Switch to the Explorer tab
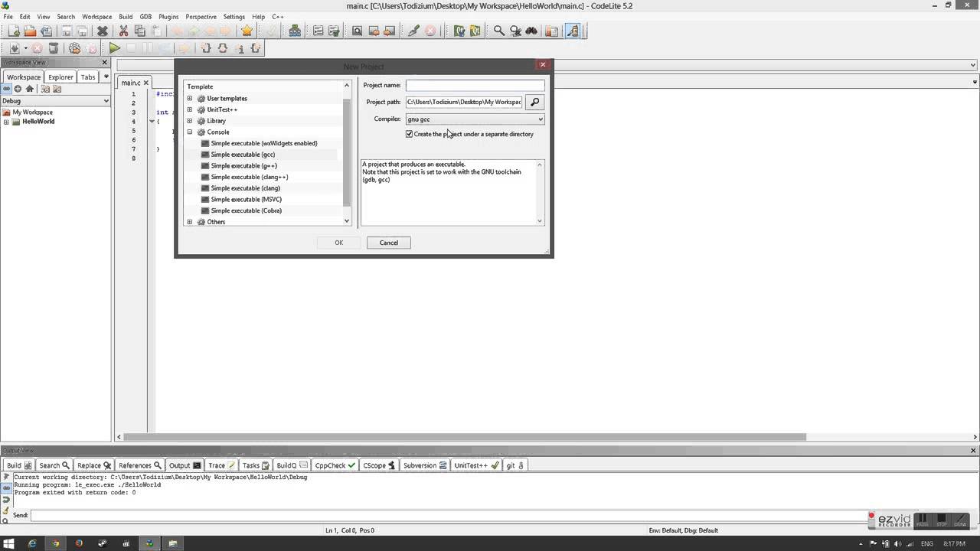Screen dimensions: 980x551 pos(60,77)
